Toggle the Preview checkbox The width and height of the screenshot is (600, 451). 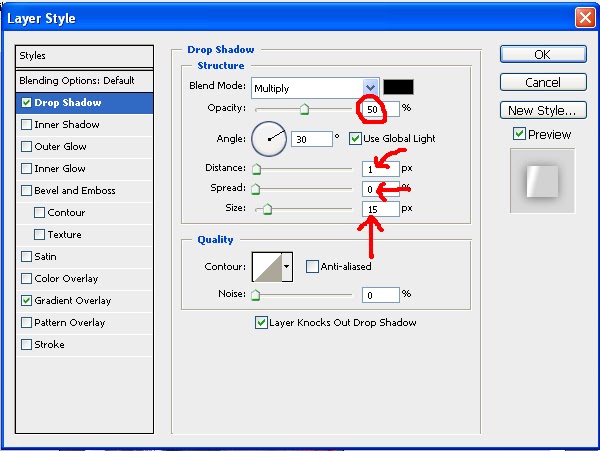click(519, 134)
